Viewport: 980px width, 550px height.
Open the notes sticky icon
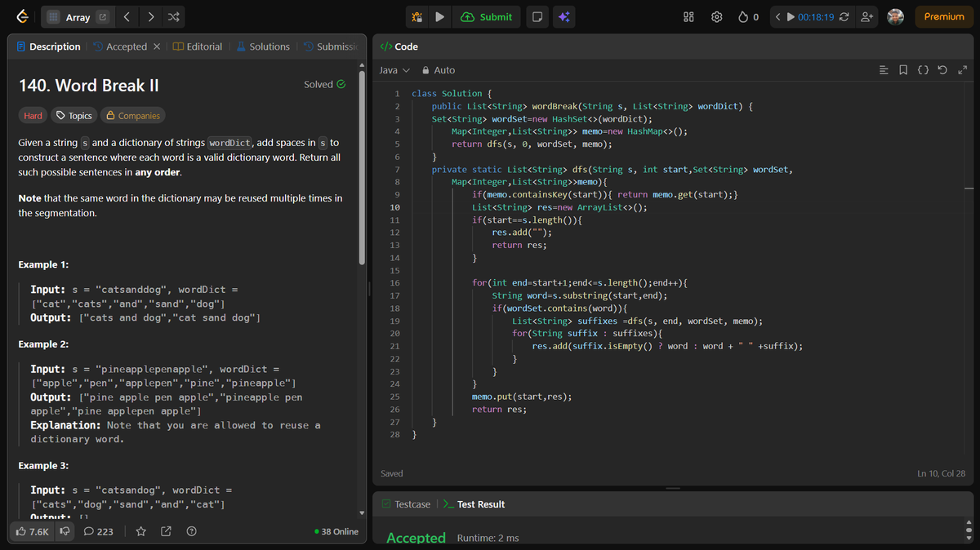pyautogui.click(x=537, y=17)
